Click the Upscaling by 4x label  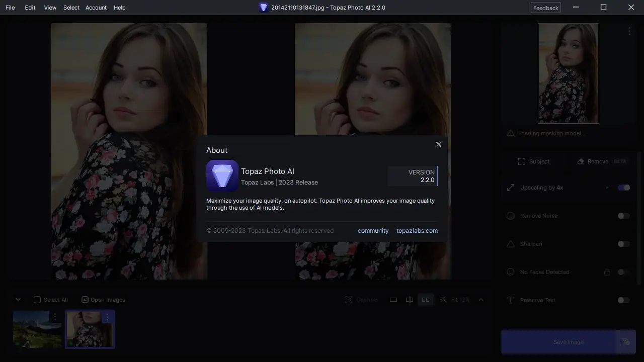(x=541, y=188)
